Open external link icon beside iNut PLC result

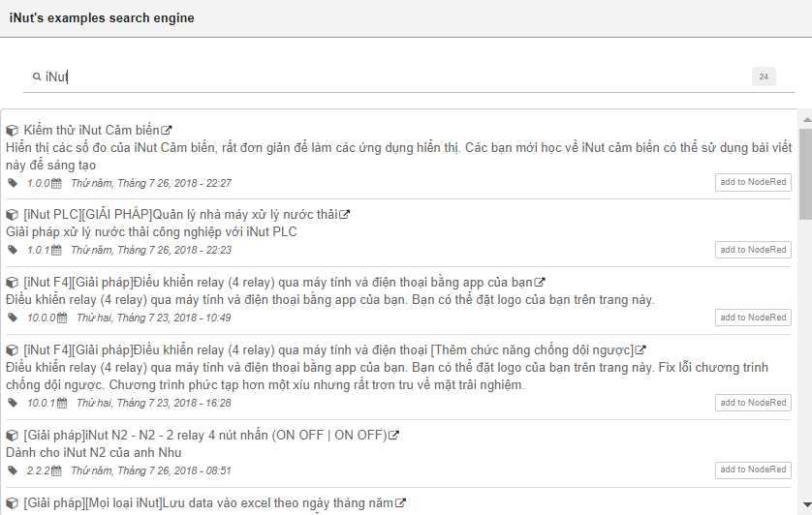pyautogui.click(x=344, y=215)
